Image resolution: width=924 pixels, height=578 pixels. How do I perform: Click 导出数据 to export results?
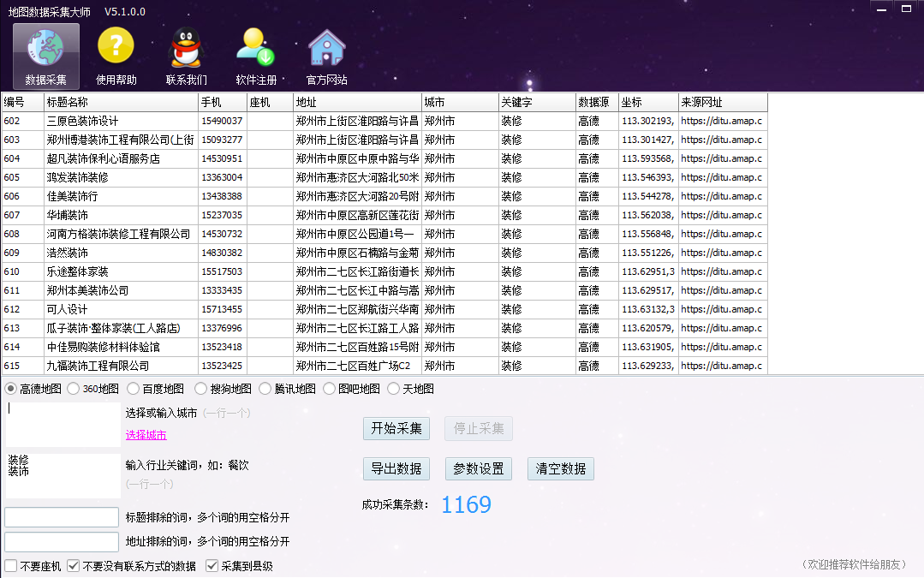[396, 468]
